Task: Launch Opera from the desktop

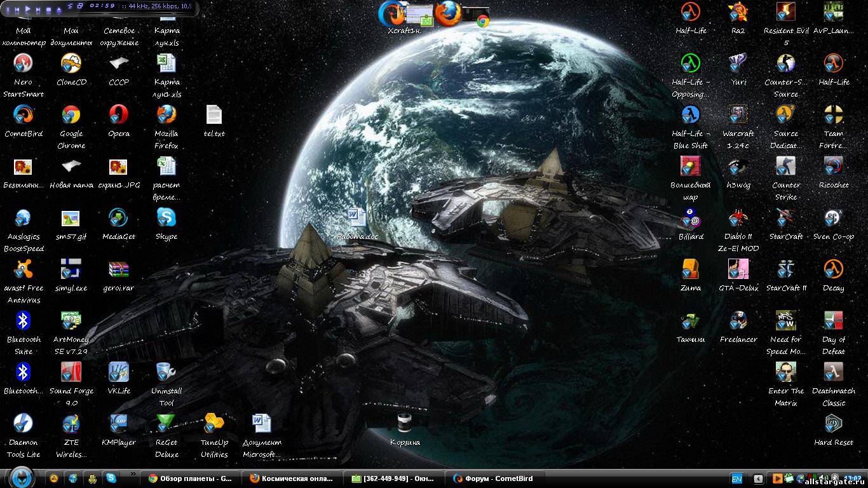Action: pos(119,115)
